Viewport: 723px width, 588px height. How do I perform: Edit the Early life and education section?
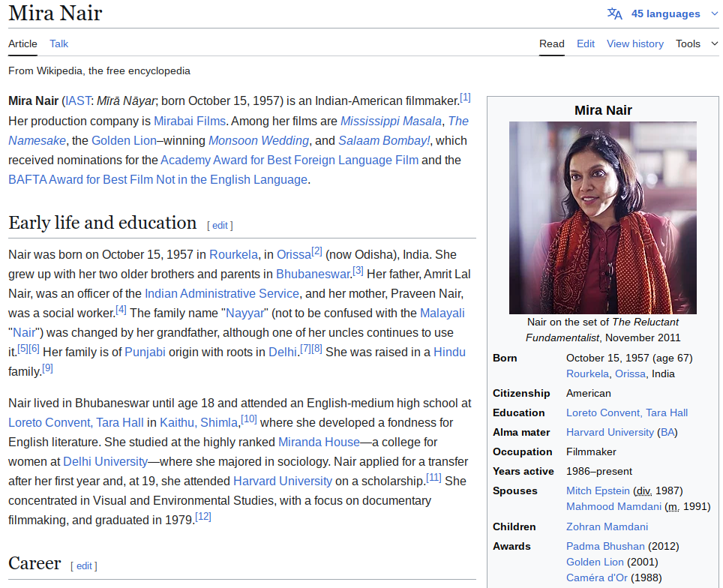tap(220, 226)
